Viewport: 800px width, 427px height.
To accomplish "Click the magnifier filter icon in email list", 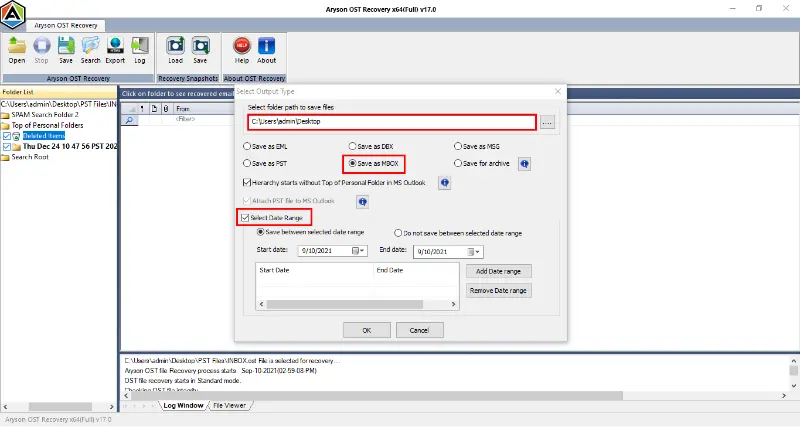I will [x=130, y=120].
